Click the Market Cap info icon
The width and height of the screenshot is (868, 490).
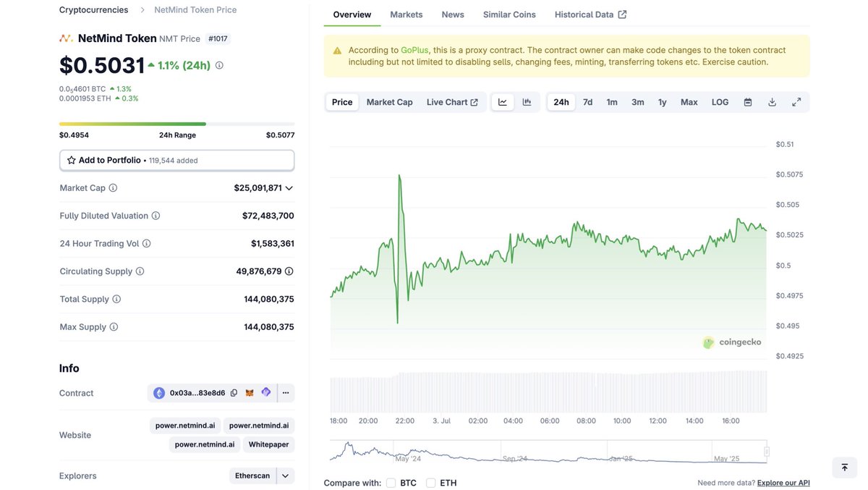(x=113, y=188)
